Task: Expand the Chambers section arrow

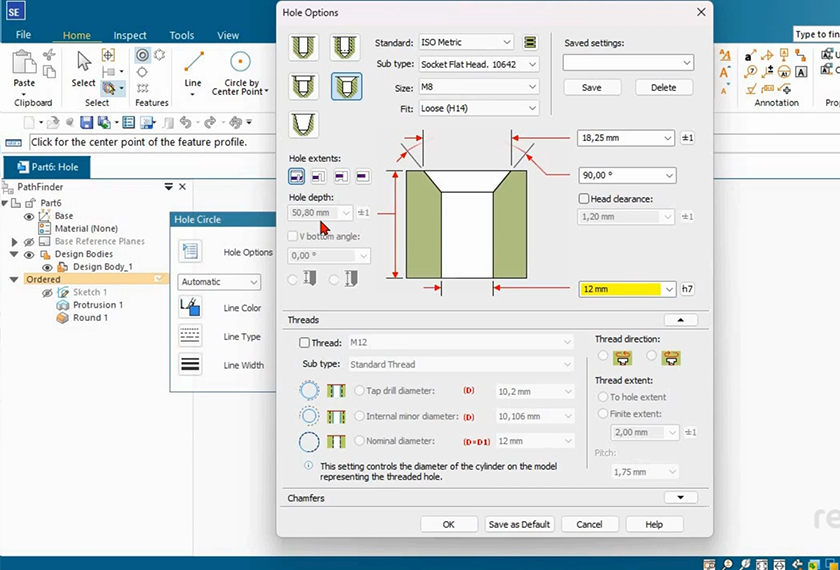Action: 680,497
